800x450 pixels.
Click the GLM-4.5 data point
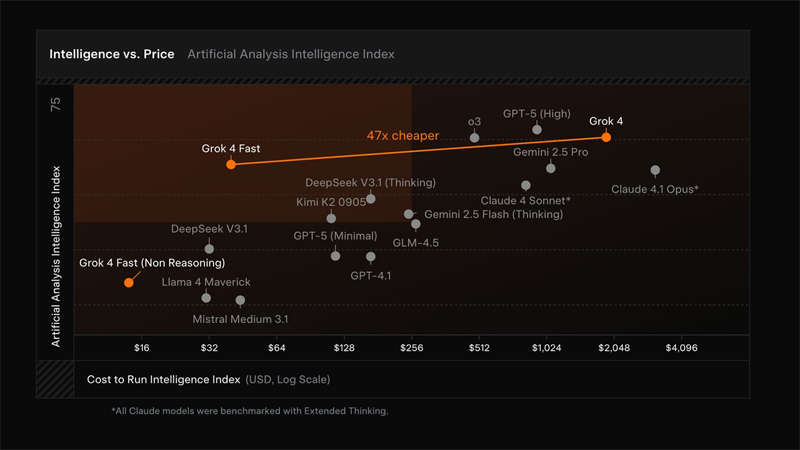[x=416, y=225]
